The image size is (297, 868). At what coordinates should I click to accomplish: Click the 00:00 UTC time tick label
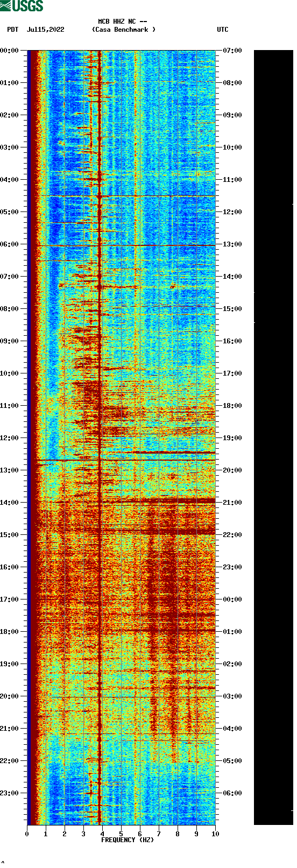point(232,599)
